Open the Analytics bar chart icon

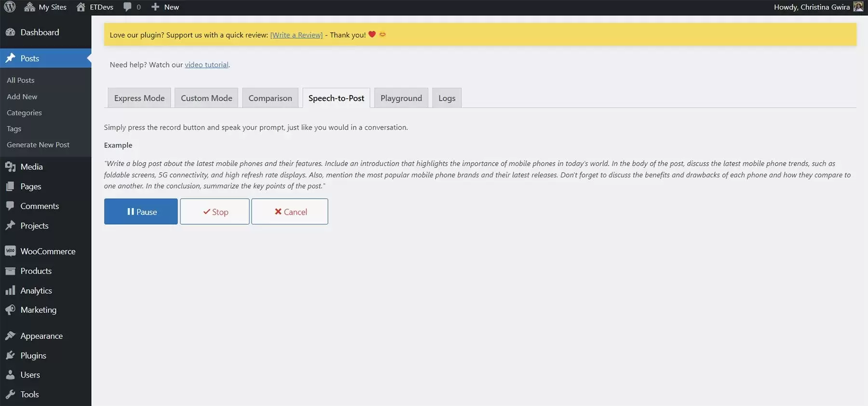click(10, 290)
